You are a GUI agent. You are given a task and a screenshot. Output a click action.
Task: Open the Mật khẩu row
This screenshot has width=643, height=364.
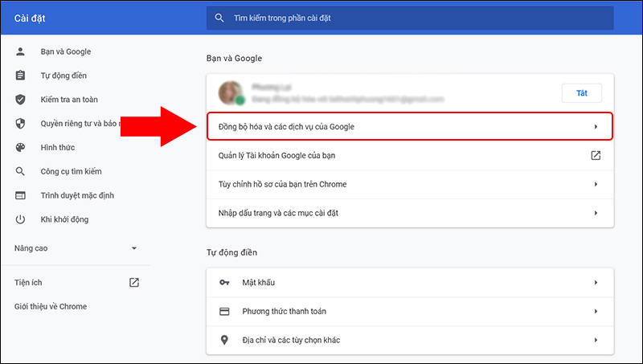pyautogui.click(x=410, y=282)
